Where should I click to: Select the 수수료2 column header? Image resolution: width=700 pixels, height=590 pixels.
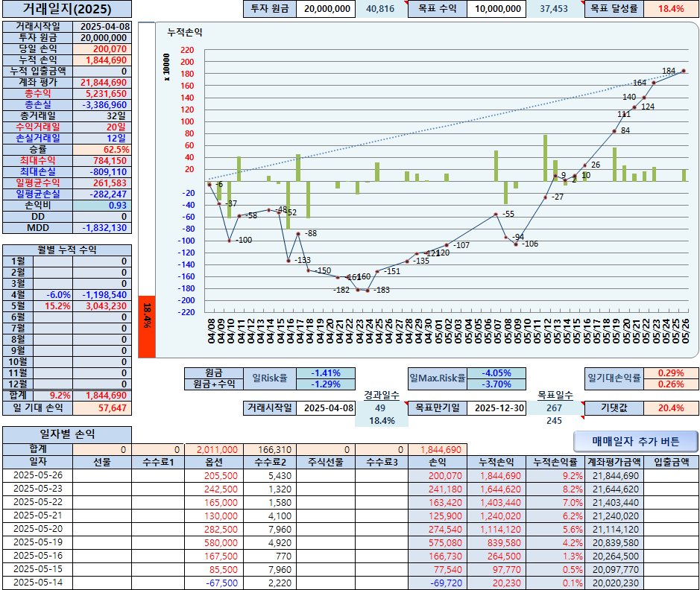point(270,463)
